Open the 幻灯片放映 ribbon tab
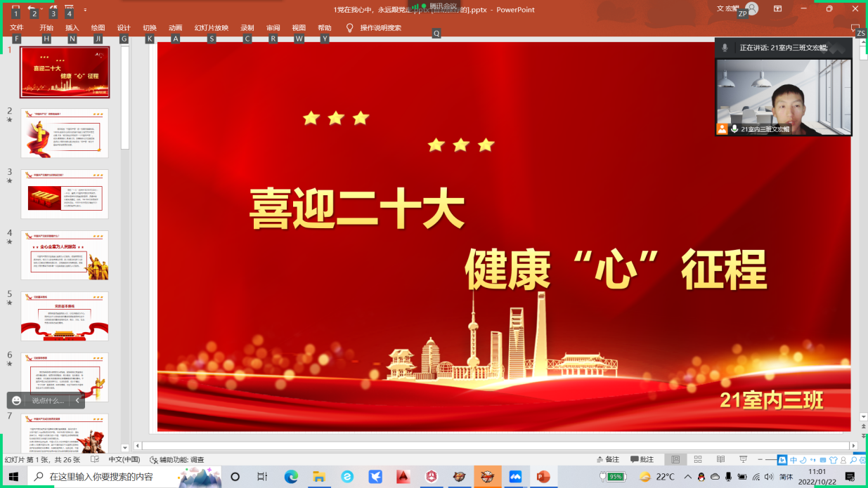This screenshot has width=868, height=488. click(211, 28)
